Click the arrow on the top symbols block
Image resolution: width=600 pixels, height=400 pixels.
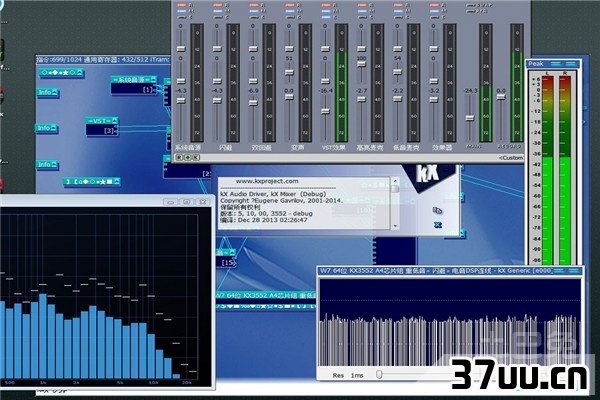[79, 72]
